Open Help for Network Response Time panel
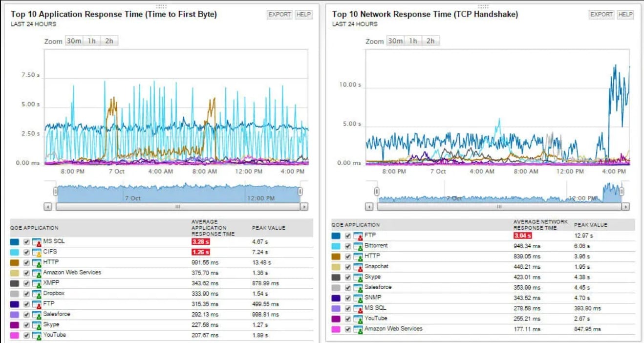Image resolution: width=644 pixels, height=343 pixels. [625, 15]
